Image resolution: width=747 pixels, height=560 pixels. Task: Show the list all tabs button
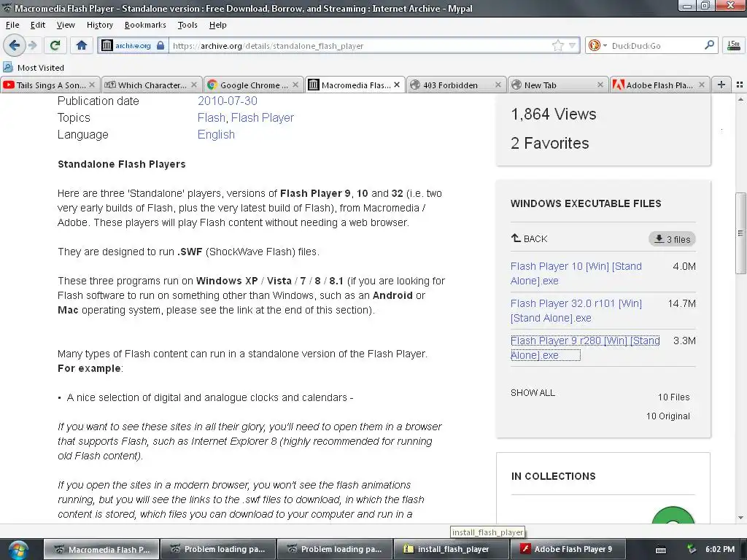740,85
